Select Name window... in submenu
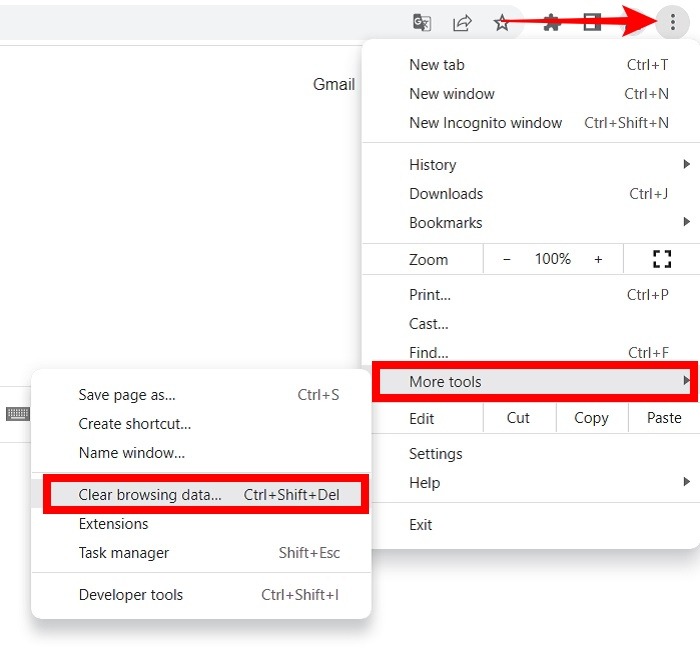This screenshot has width=700, height=669. [201, 453]
